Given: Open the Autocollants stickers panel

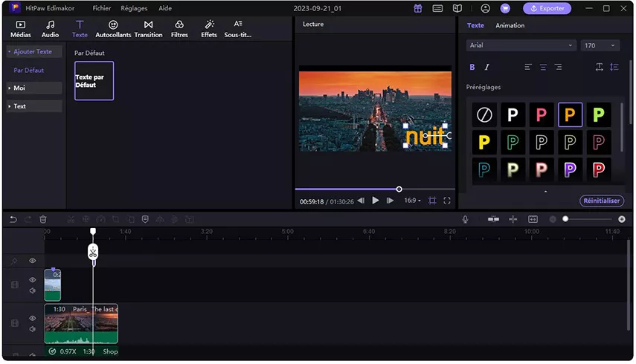Looking at the screenshot, I should 113,29.
